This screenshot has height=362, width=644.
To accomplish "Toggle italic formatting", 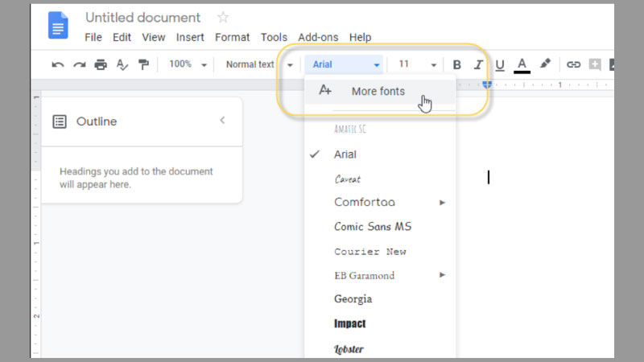I will [x=478, y=64].
